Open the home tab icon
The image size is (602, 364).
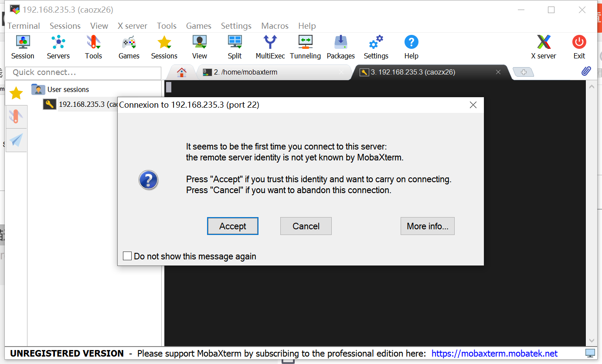point(182,72)
